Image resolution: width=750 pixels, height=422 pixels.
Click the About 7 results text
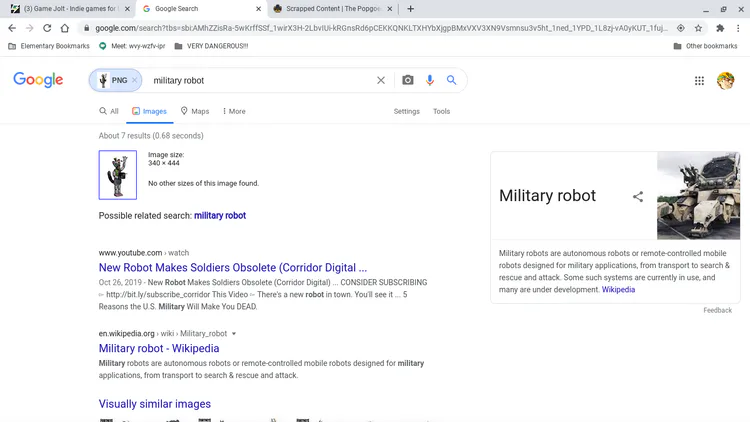pyautogui.click(x=151, y=136)
